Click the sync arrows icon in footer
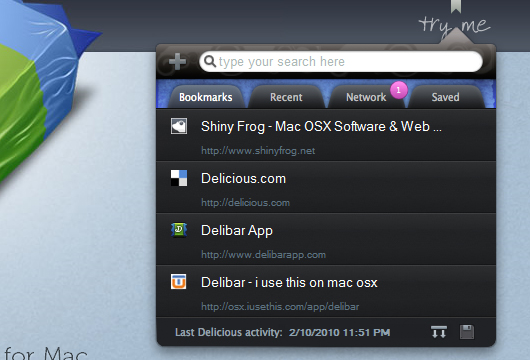 pos(439,332)
